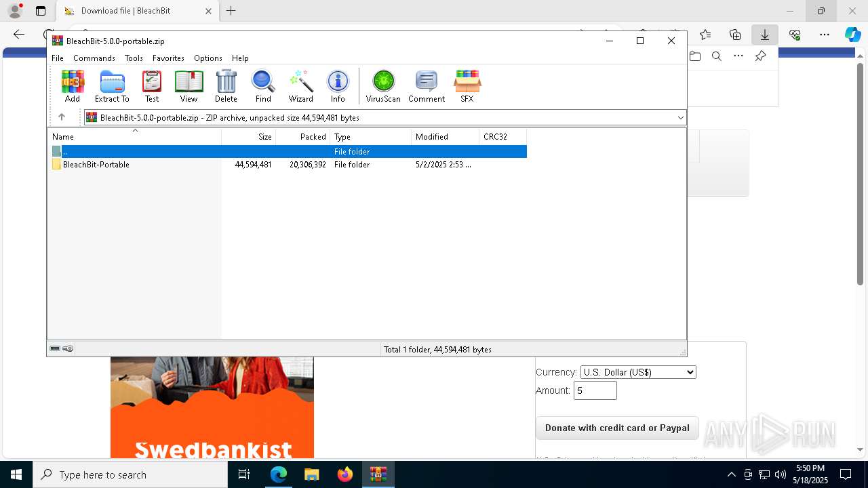Click the 20,306,392 packed value
Image resolution: width=868 pixels, height=488 pixels.
[x=307, y=165]
